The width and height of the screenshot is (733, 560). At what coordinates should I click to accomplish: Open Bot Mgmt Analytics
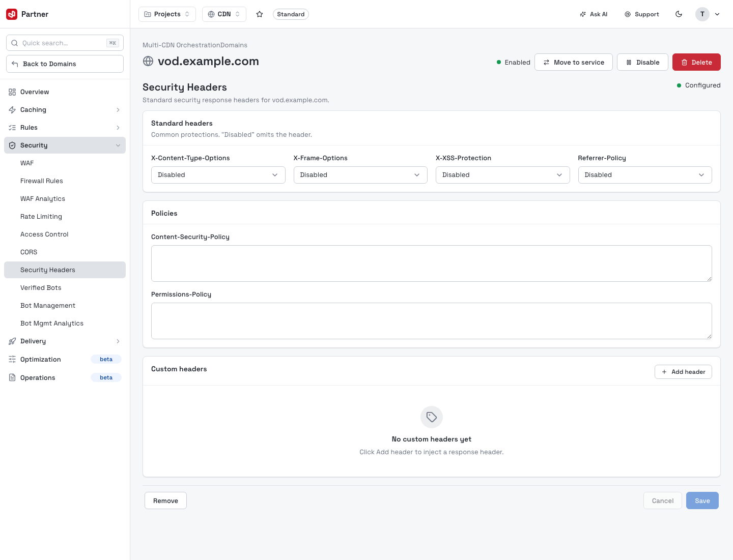click(x=65, y=323)
